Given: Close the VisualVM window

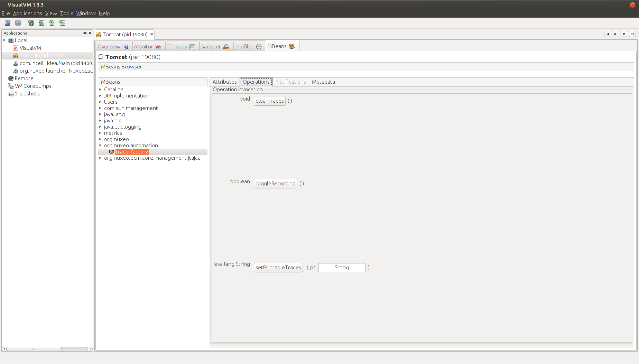Looking at the screenshot, I should (632, 5).
